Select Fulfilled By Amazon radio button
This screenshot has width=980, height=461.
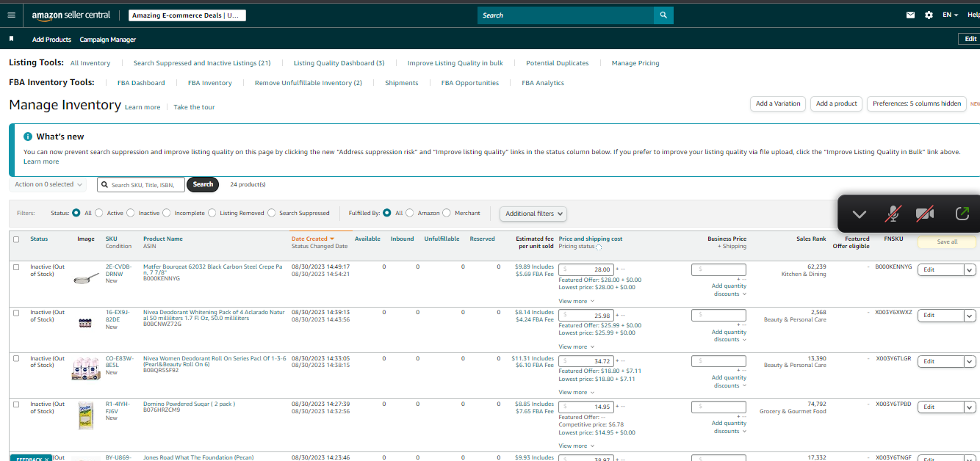[410, 213]
